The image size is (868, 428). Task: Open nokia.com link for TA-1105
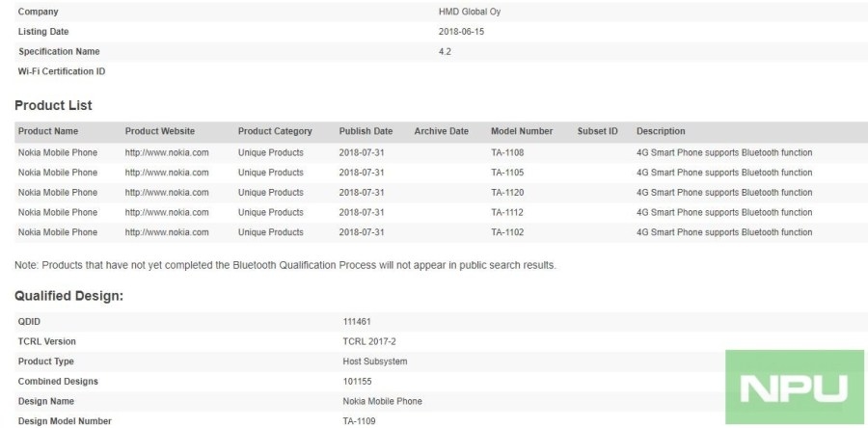(x=167, y=173)
